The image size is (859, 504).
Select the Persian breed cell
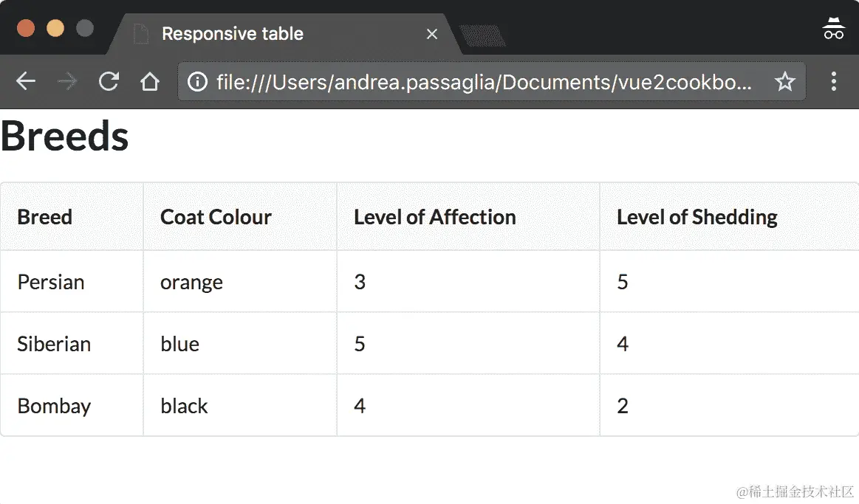[51, 282]
